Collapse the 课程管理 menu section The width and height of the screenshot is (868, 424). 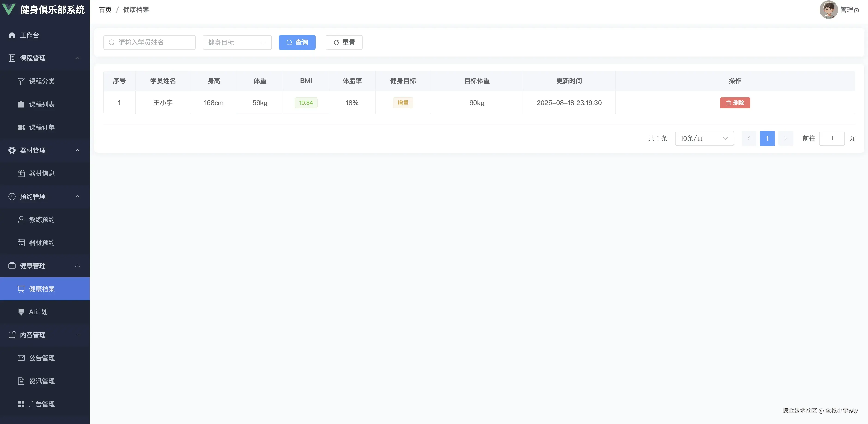pyautogui.click(x=78, y=58)
